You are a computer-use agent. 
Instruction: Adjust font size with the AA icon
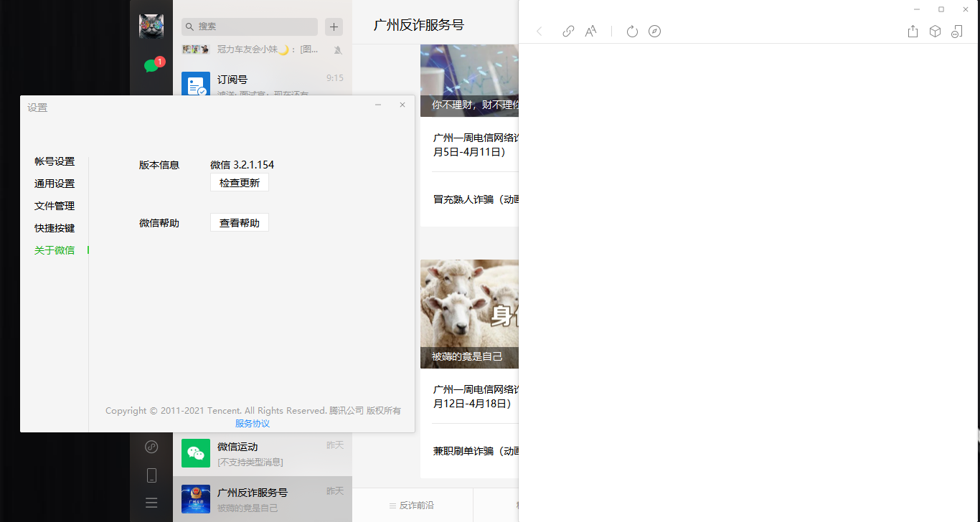[590, 32]
